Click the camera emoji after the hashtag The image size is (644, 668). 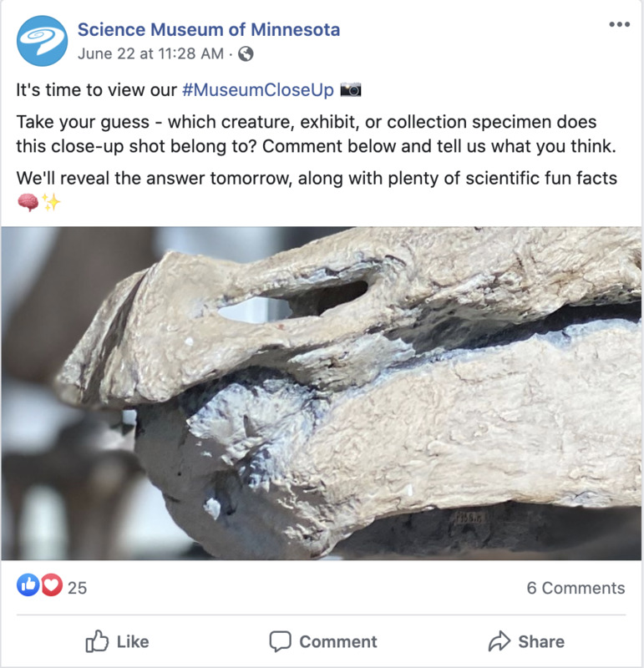[350, 90]
